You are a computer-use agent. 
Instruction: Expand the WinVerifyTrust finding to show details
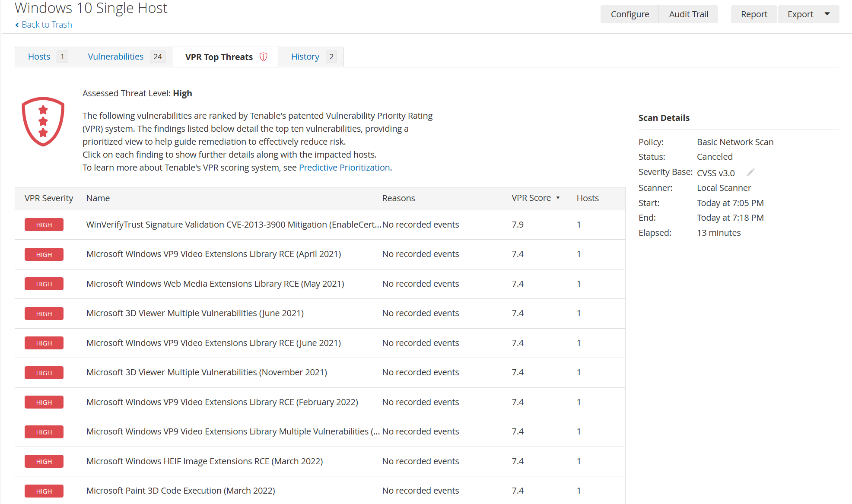(x=233, y=225)
